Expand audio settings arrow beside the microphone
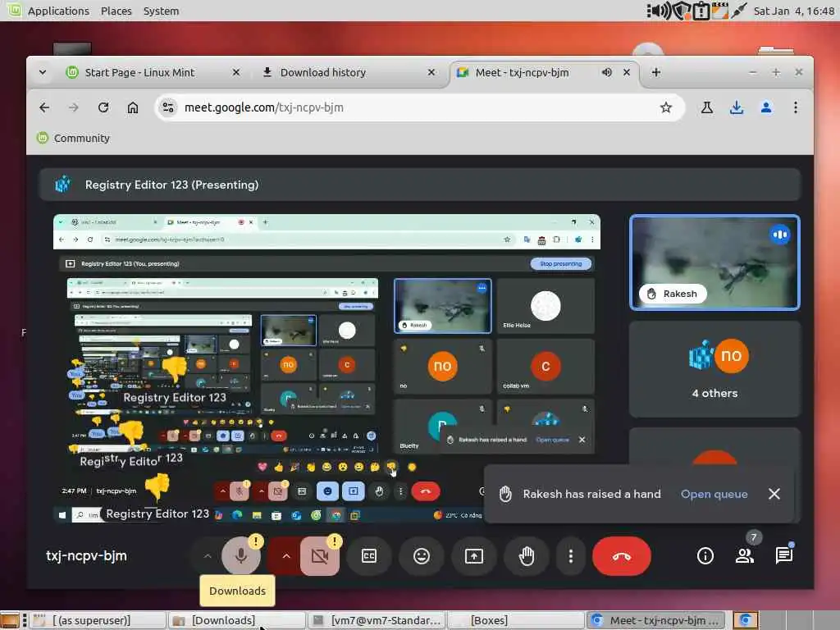The height and width of the screenshot is (630, 840). (208, 556)
